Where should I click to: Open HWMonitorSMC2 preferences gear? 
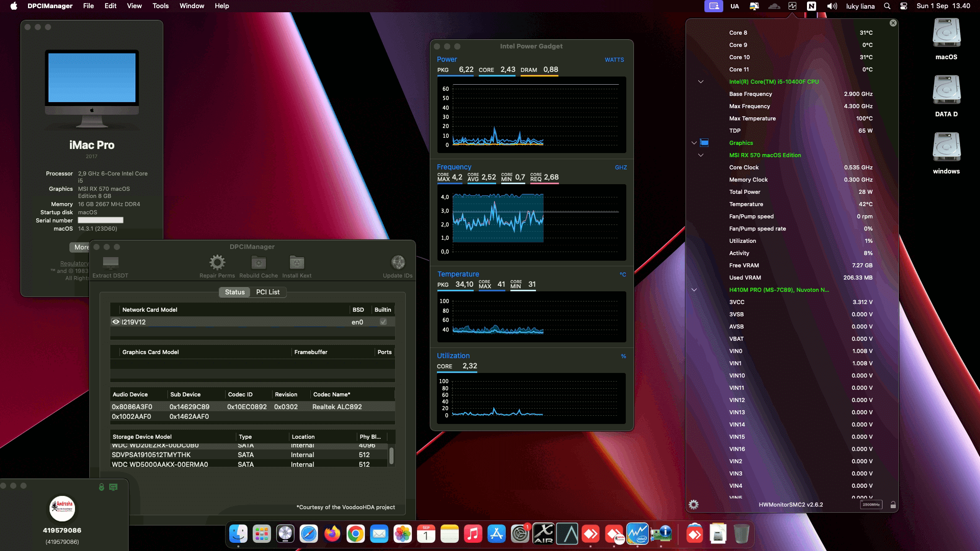pyautogui.click(x=694, y=504)
